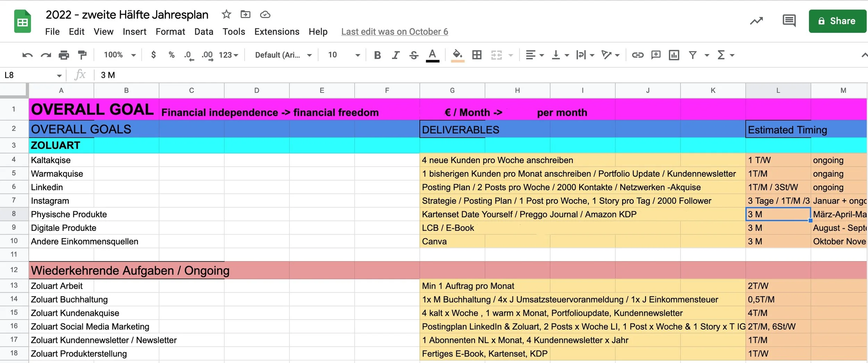Open the activity dashboard trend icon
Viewport: 868px width, 363px height.
pos(756,21)
